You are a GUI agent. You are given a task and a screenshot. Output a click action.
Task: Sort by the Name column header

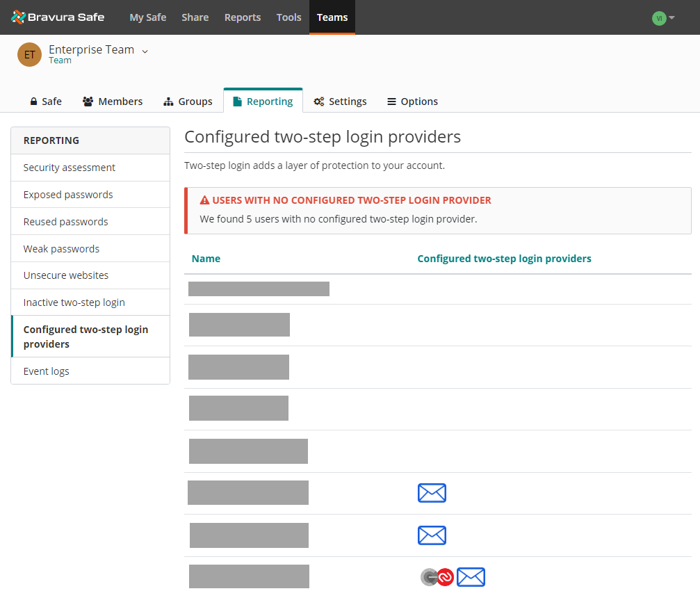[x=206, y=259]
